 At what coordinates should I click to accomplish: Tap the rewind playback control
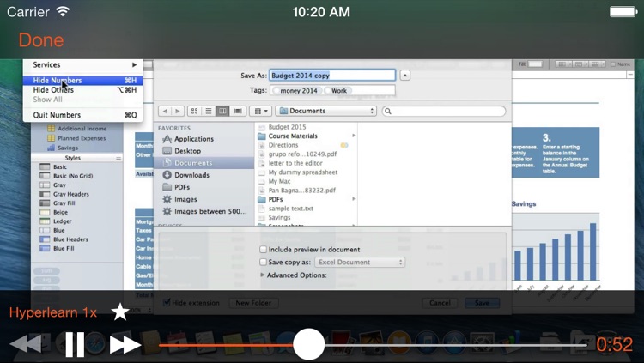[x=27, y=344]
